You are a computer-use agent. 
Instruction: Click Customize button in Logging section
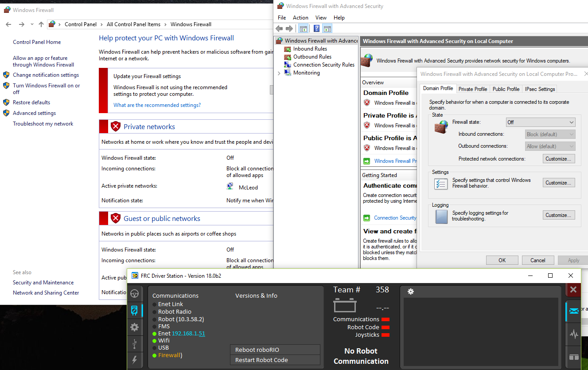pos(559,215)
